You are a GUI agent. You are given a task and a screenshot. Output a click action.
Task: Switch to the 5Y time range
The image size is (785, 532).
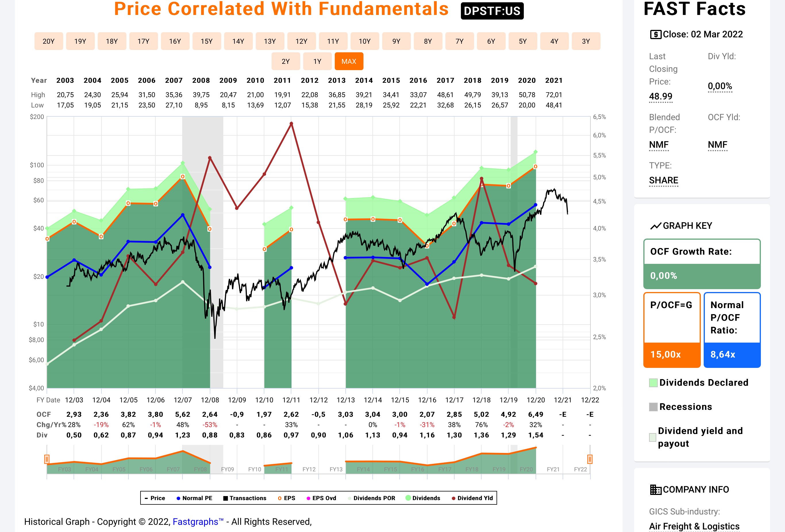tap(523, 41)
